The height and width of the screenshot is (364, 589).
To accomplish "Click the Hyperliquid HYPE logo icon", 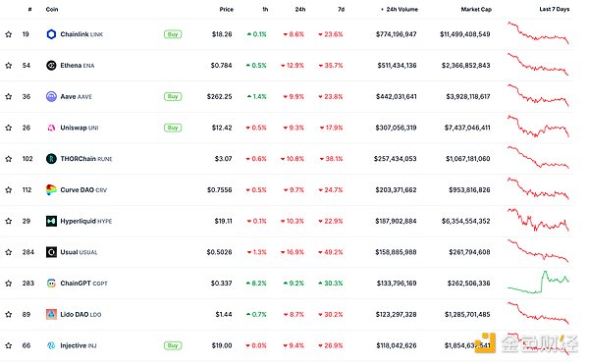I will point(51,221).
